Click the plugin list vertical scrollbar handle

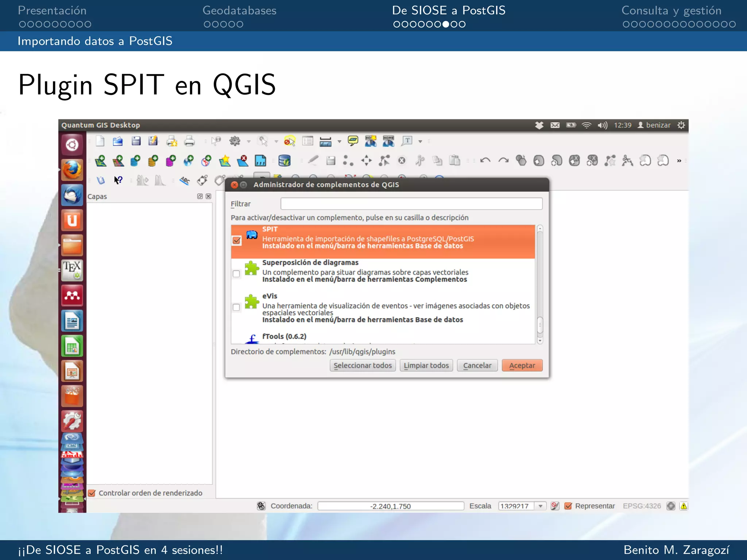(540, 325)
